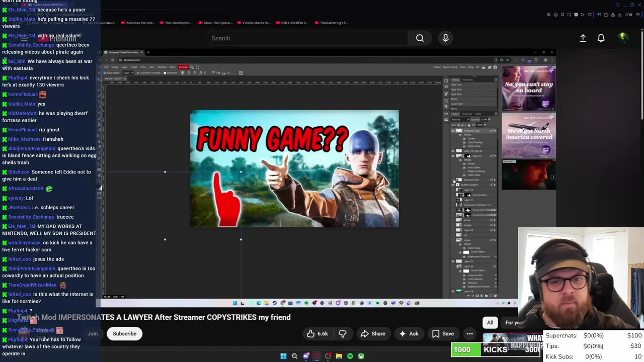Open YouTube notifications bell
This screenshot has height=362, width=644.
601,38
